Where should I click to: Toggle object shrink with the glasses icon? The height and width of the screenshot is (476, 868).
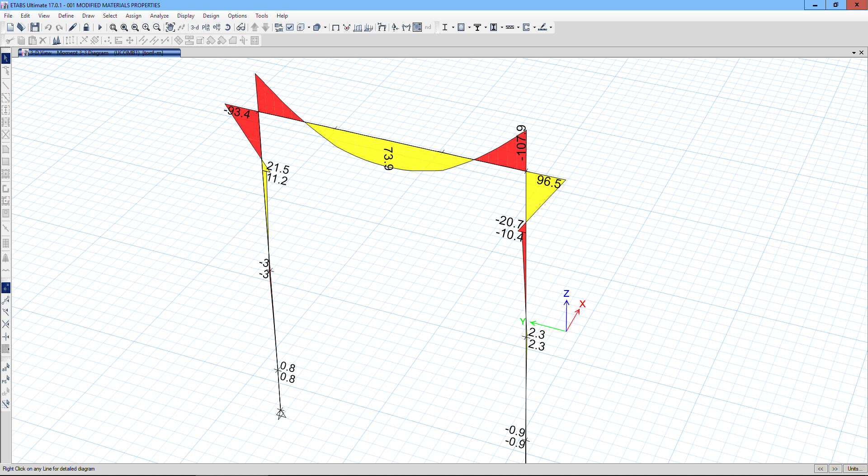(x=241, y=27)
